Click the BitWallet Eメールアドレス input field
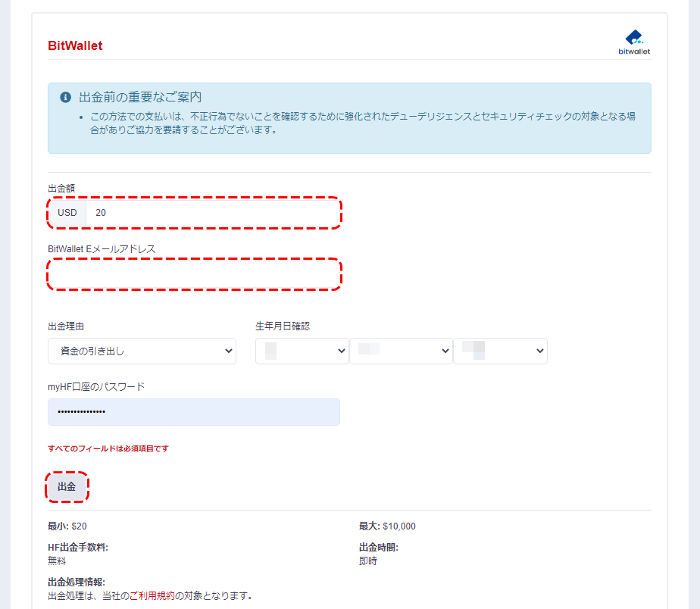This screenshot has width=700, height=609. click(x=194, y=273)
